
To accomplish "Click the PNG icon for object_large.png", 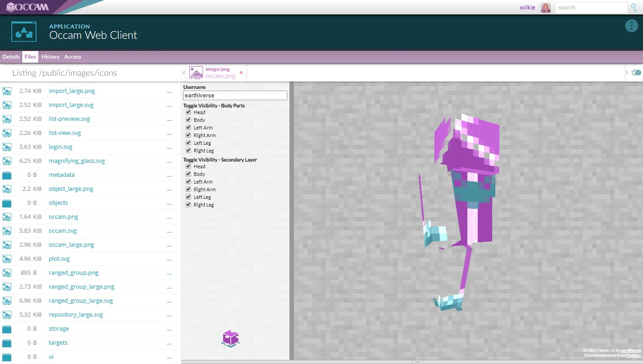I will [7, 189].
